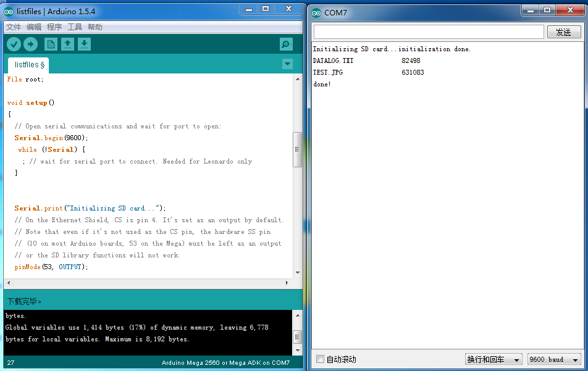Click the Upload arrow icon
Viewport: 588px width, 371px height.
click(x=31, y=44)
